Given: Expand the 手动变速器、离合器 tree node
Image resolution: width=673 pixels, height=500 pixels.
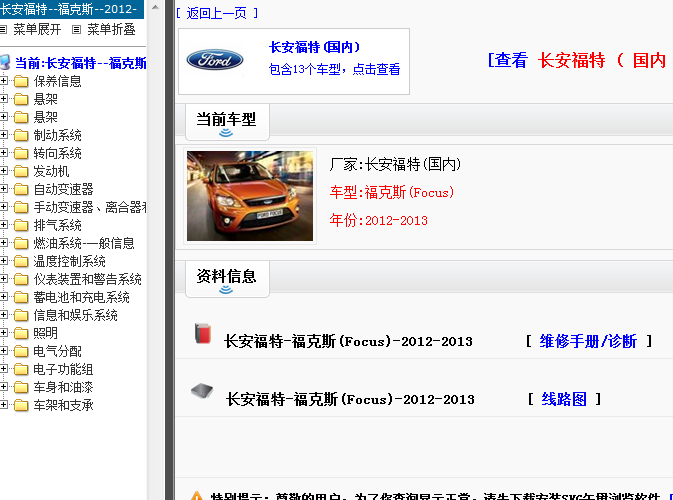Looking at the screenshot, I should [x=3, y=207].
